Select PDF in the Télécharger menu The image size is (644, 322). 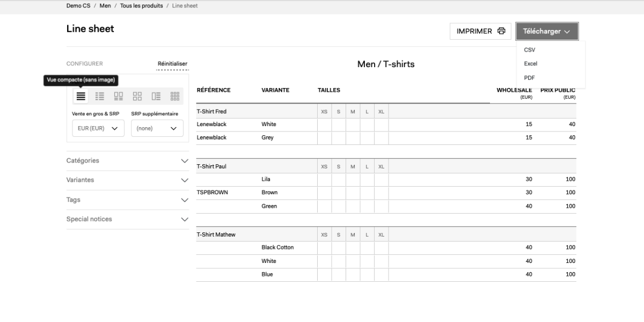tap(530, 78)
